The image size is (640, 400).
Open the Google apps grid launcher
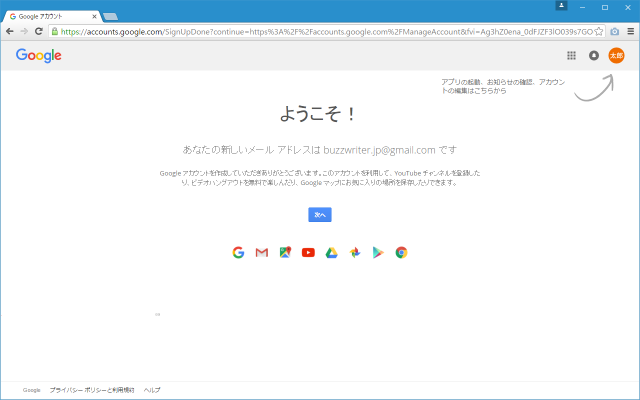(571, 56)
